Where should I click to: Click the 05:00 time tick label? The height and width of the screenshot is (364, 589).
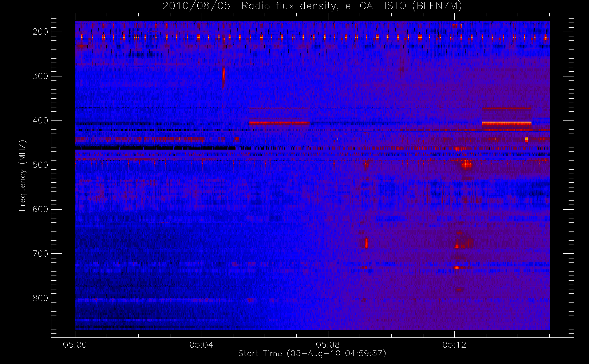pyautogui.click(x=75, y=345)
